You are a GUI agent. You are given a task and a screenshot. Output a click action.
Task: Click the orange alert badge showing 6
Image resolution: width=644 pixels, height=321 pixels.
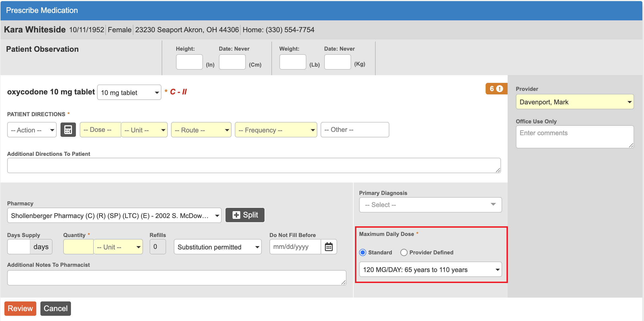(496, 89)
